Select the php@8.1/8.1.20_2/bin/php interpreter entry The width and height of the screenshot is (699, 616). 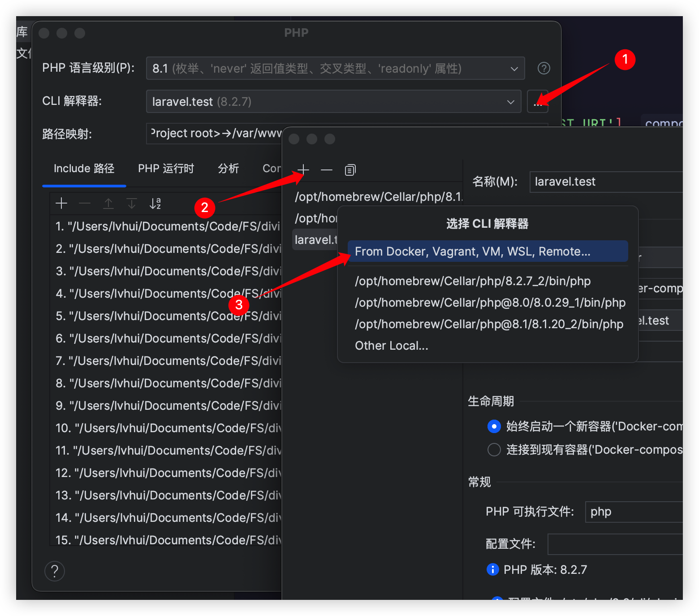pos(489,324)
